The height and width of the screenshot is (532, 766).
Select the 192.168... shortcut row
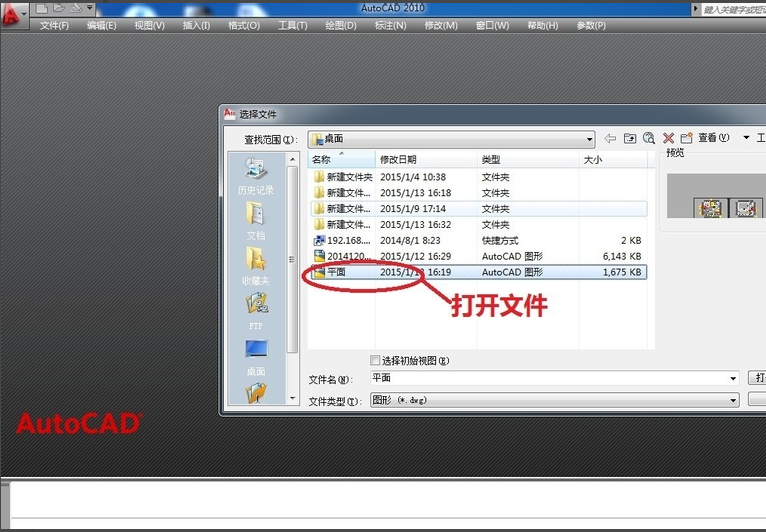479,240
